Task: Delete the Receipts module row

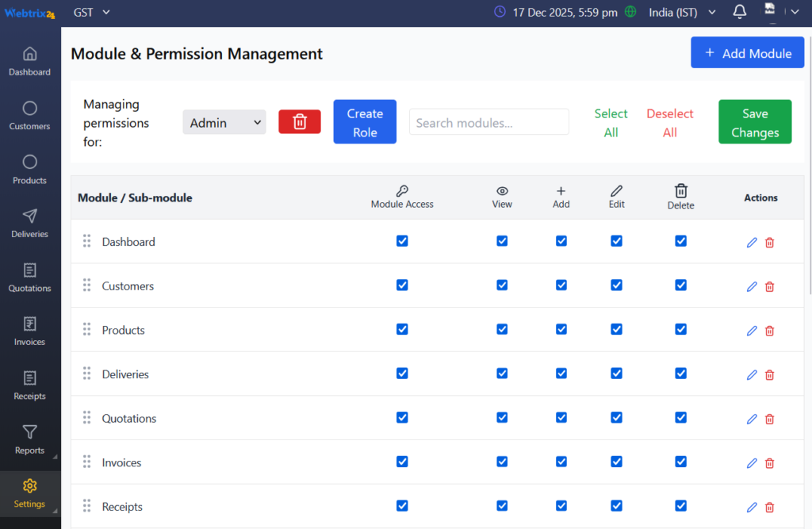Action: pos(769,508)
